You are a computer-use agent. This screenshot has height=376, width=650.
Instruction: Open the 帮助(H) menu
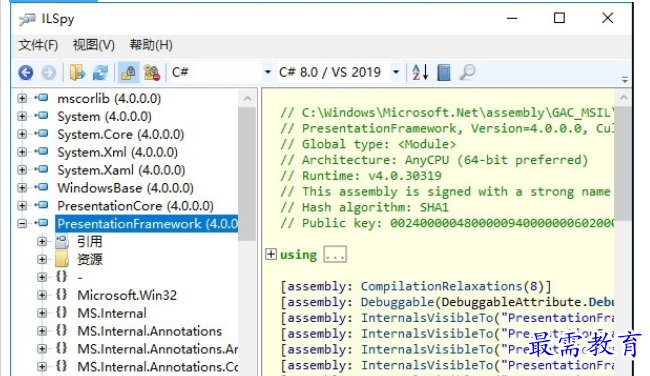(x=151, y=45)
